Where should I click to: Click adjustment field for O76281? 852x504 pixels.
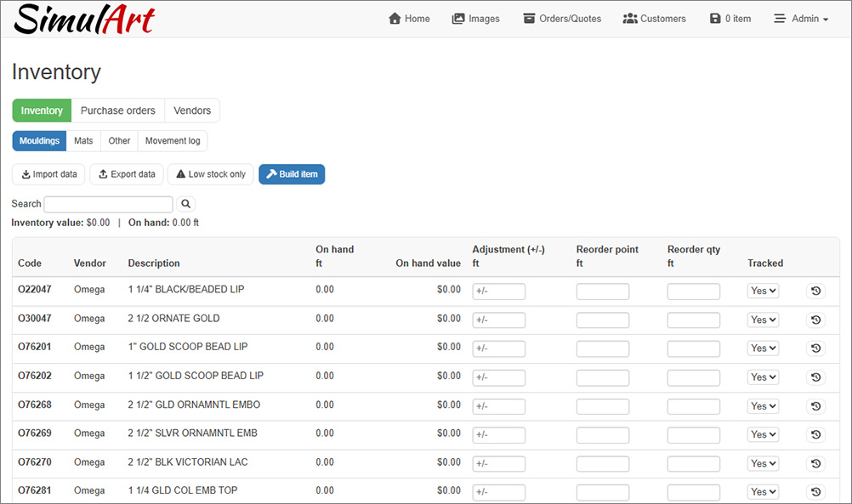click(499, 492)
